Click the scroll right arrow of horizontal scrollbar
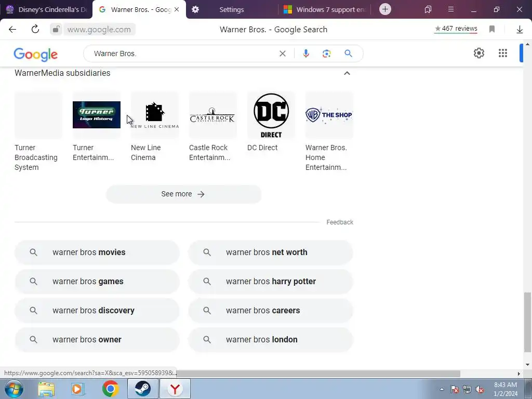Screen dimensions: 532x399 pyautogui.click(x=519, y=374)
